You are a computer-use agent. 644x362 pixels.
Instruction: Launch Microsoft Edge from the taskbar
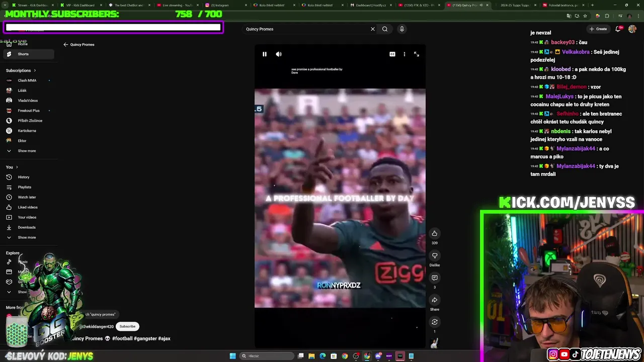(323, 356)
